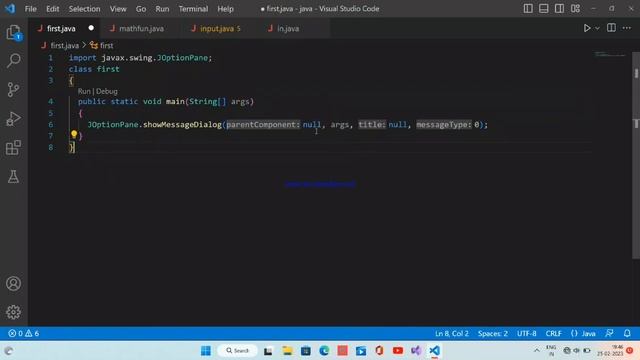Change encoding via UTF-8 status item
This screenshot has height=360, width=640.
[x=527, y=333]
